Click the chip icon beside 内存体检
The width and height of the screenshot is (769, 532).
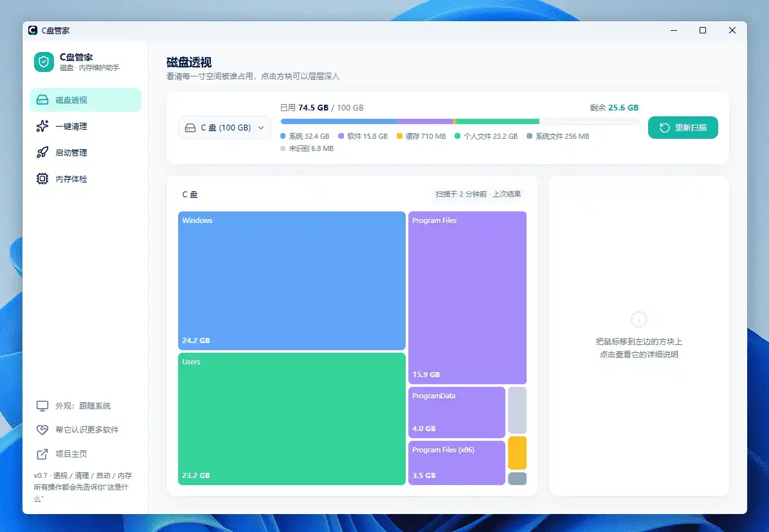(42, 179)
